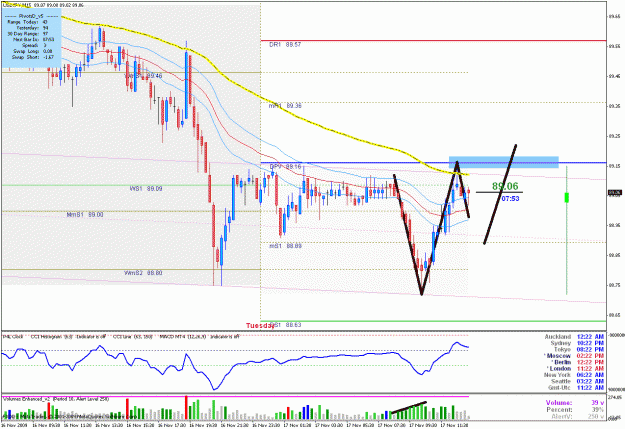Click the DPV 89.16 daily pivot label

click(285, 166)
